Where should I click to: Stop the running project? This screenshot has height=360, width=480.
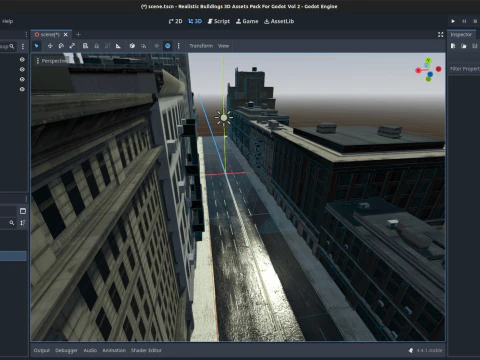tap(475, 21)
